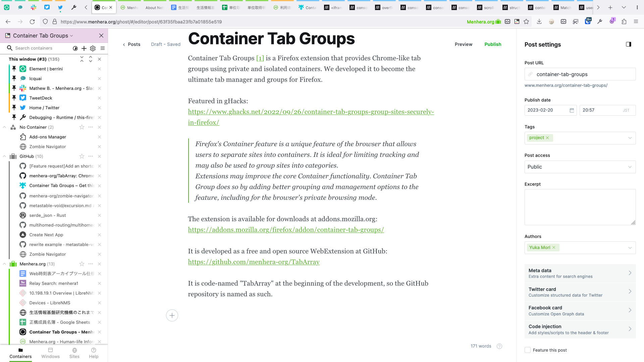Open the Firefox application menu
The height and width of the screenshot is (362, 644).
[636, 22]
